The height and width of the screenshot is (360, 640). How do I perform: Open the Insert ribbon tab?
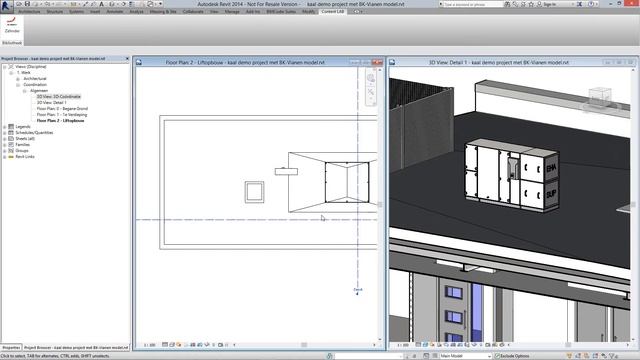pos(95,11)
